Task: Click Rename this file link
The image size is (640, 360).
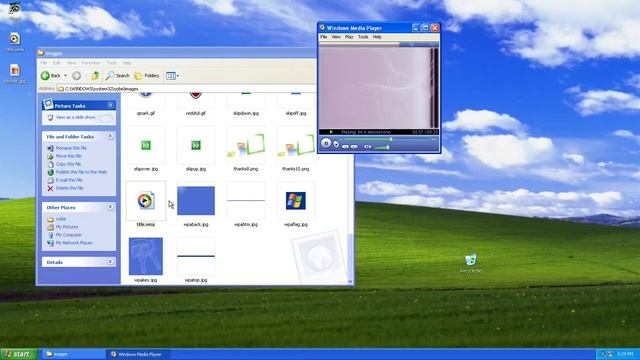Action: [71, 148]
